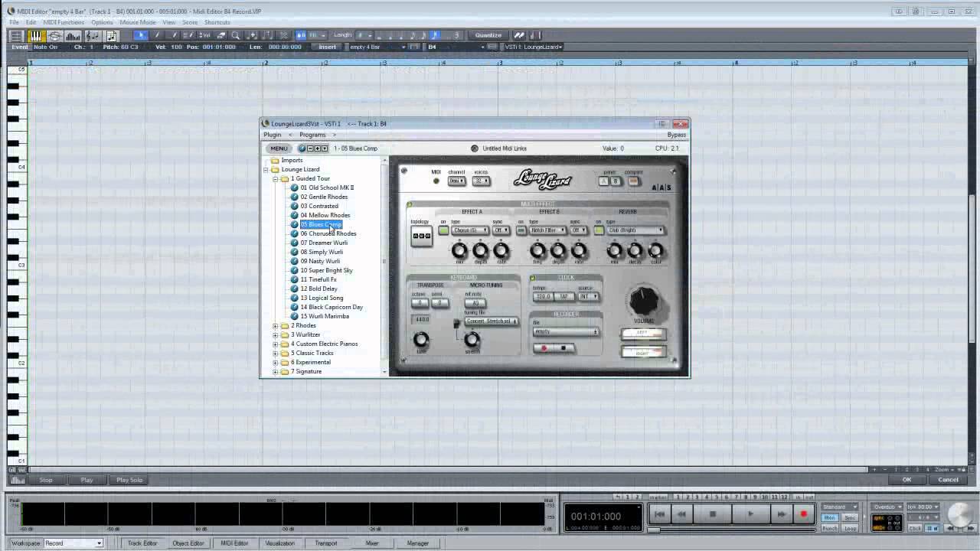Click the Play Solo button

pos(129,480)
